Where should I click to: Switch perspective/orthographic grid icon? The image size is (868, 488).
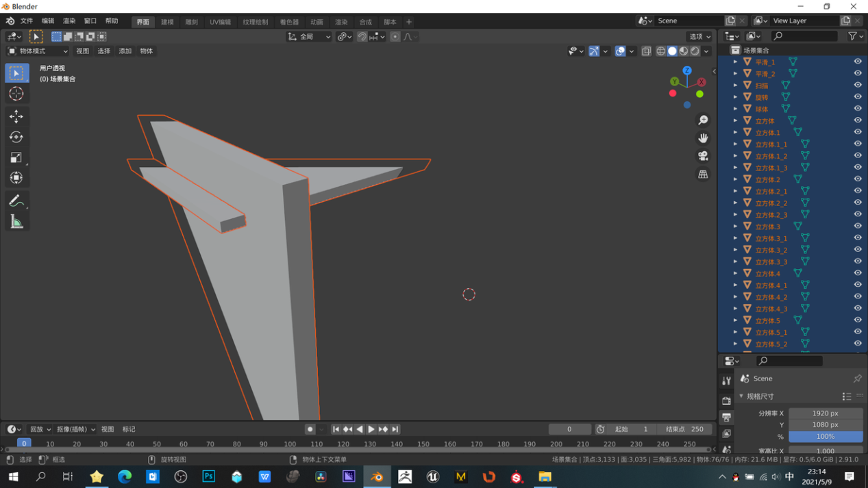[x=703, y=175]
